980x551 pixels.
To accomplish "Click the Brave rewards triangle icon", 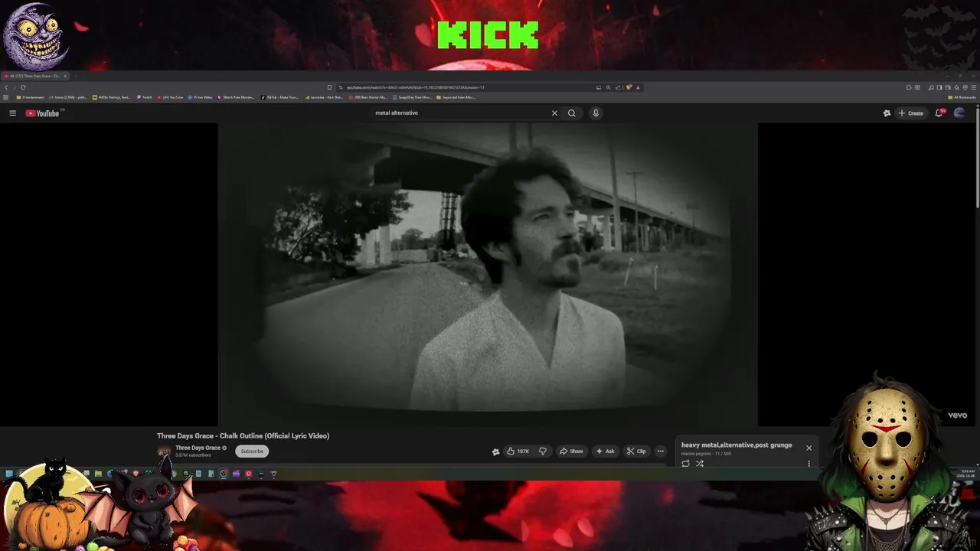I will tap(638, 87).
